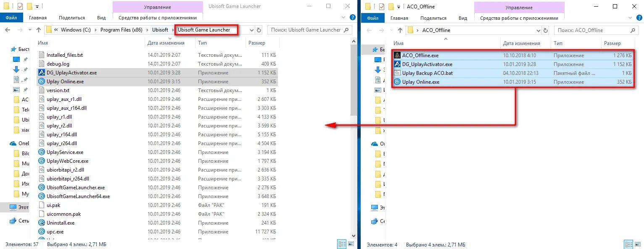Open recent locations dropdown in Ubisoft Game Launcher window
Viewport: 644px width, 249px height.
pyautogui.click(x=29, y=30)
